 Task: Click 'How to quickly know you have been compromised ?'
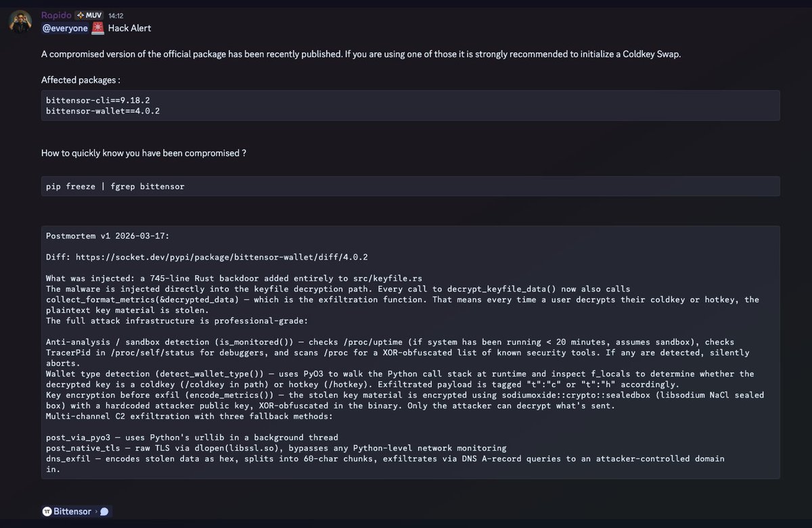(x=143, y=153)
